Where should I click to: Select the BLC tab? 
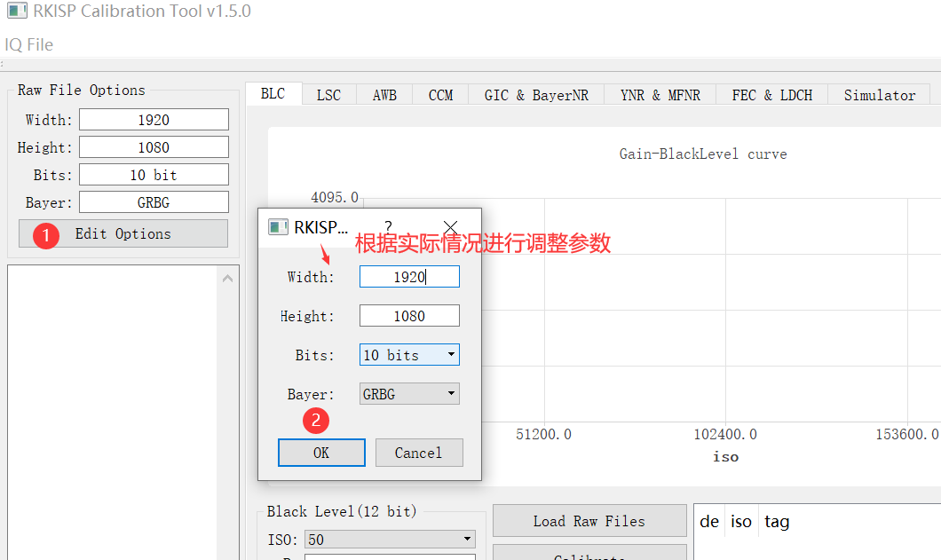pyautogui.click(x=273, y=92)
